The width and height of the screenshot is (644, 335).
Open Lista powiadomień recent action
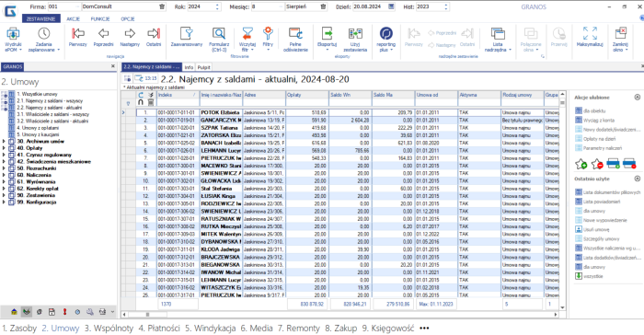(602, 202)
